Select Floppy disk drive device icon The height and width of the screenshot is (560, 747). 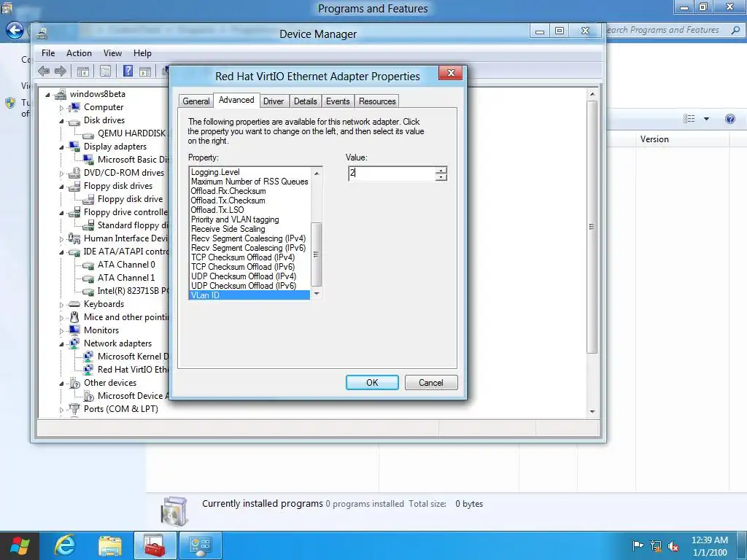tap(88, 200)
